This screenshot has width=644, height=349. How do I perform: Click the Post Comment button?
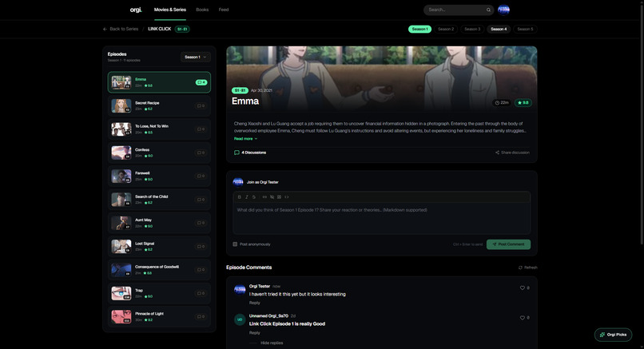(x=508, y=244)
